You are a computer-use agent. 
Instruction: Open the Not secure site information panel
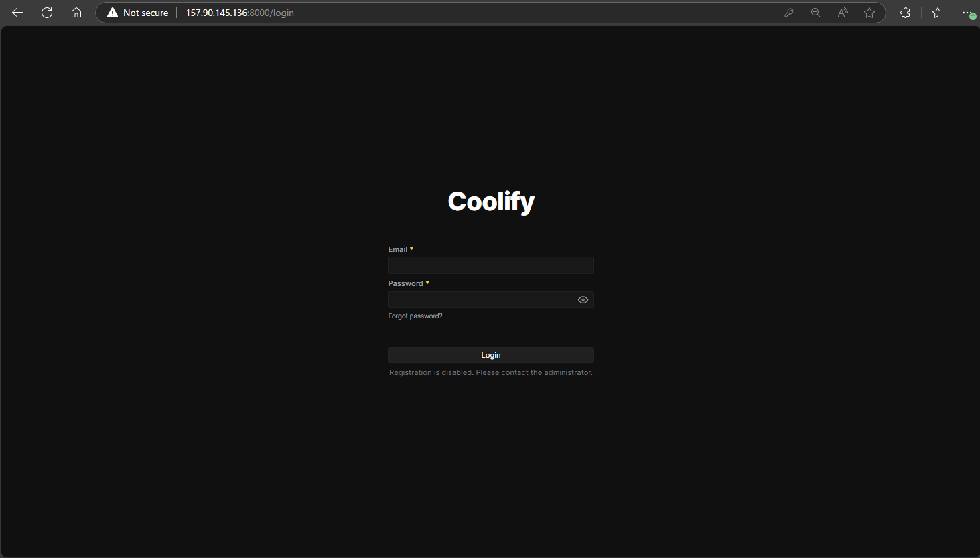144,13
